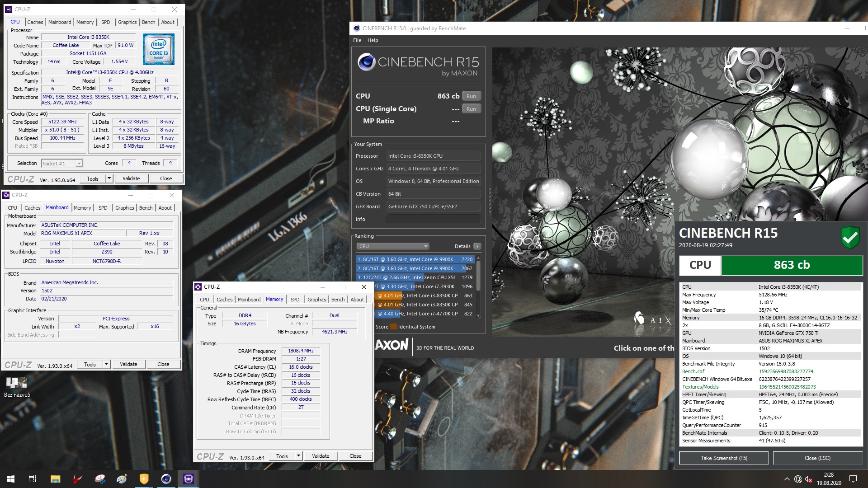Expand Tools arrow in Memory CPU-Z window
The image size is (868, 488).
(x=298, y=456)
